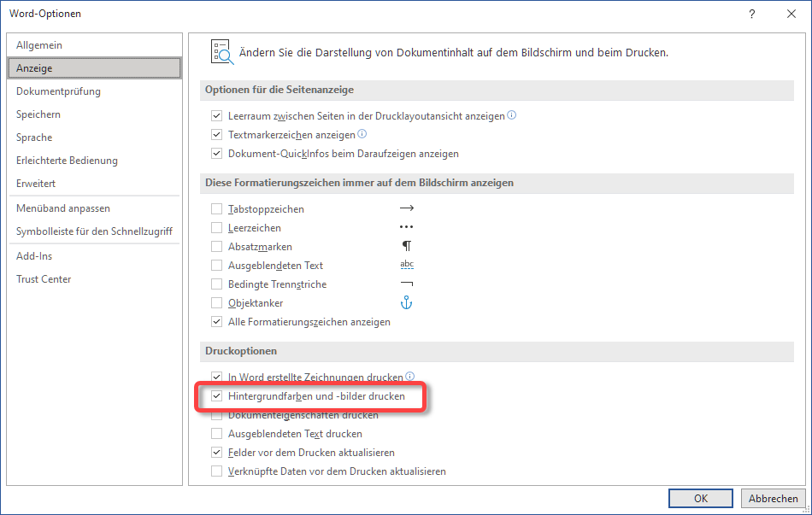812x515 pixels.
Task: Toggle In Word erstellte Zeichnungen drucken
Action: (x=216, y=377)
